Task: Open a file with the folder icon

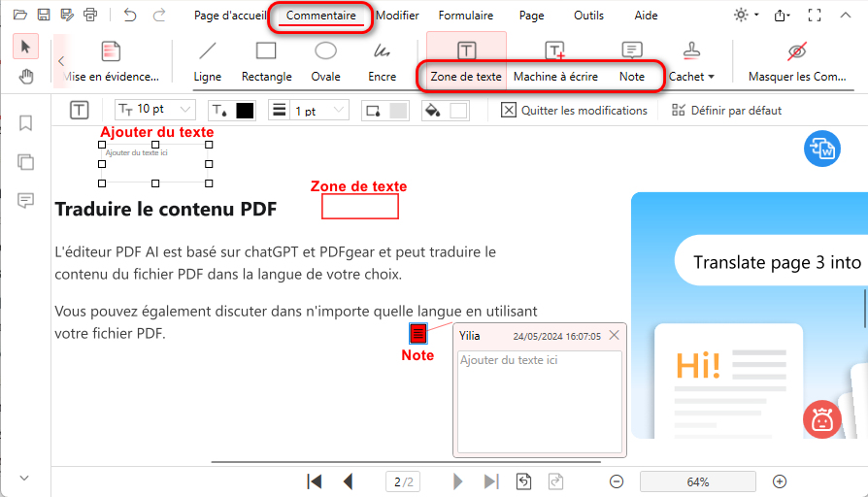Action: 20,15
